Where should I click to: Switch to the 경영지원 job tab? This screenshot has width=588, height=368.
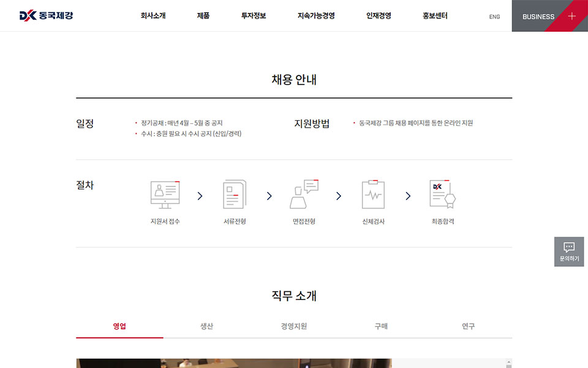point(294,326)
